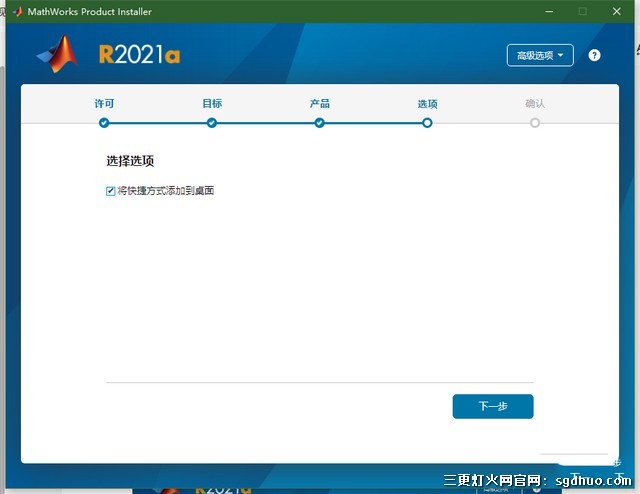Click the R2021a version text
640x494 pixels.
[x=140, y=54]
